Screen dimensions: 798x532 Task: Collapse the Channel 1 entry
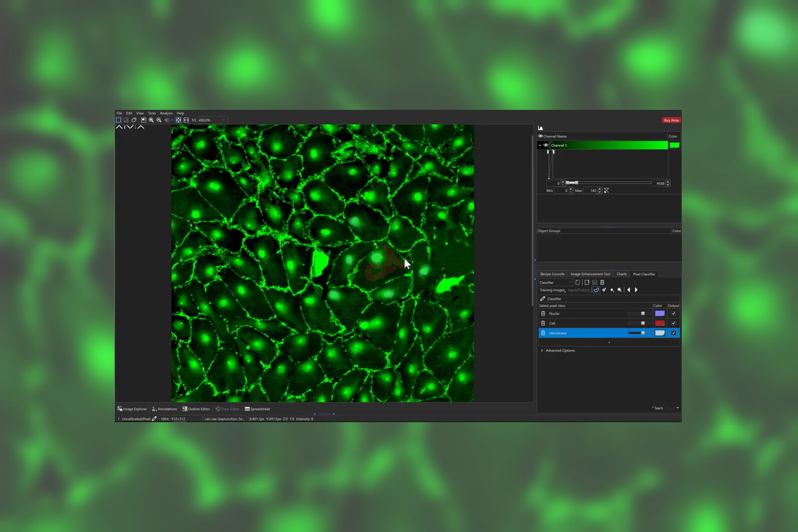pyautogui.click(x=540, y=145)
